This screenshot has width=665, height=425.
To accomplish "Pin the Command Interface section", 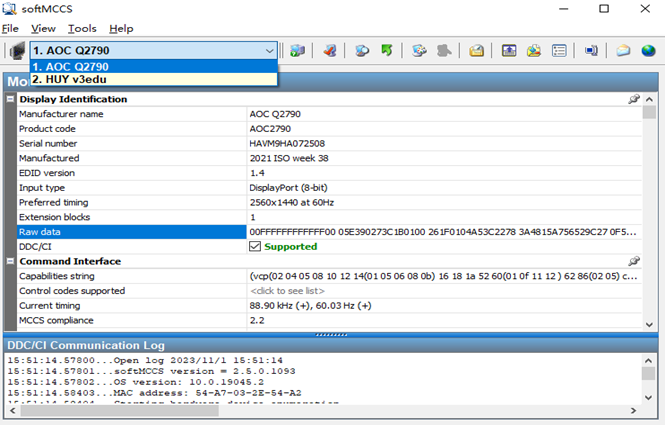I will (634, 261).
